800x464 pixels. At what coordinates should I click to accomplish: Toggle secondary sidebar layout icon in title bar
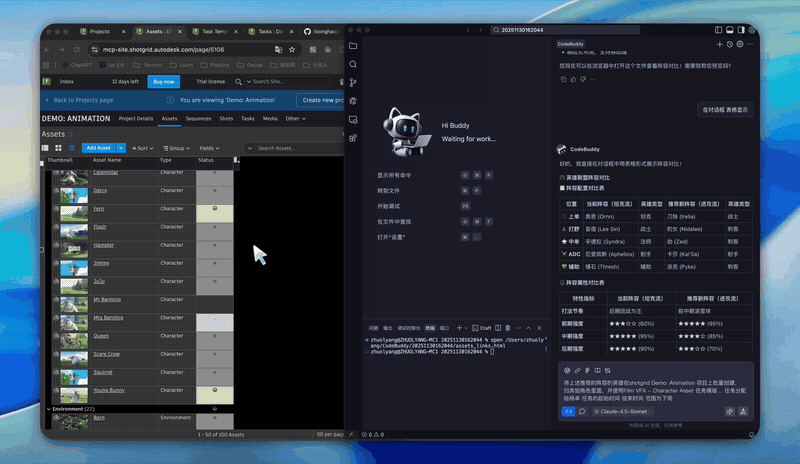click(741, 30)
